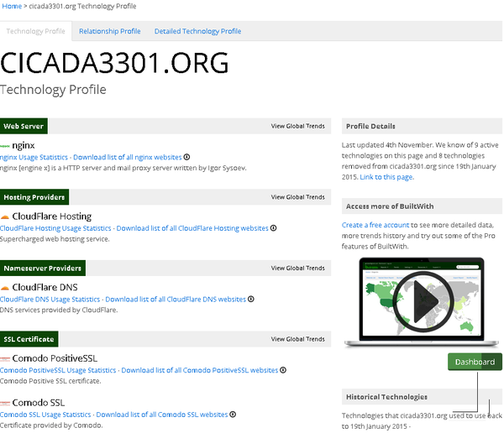Download list of all CloudFlare Hosting websites
The image size is (504, 433).
coord(192,228)
